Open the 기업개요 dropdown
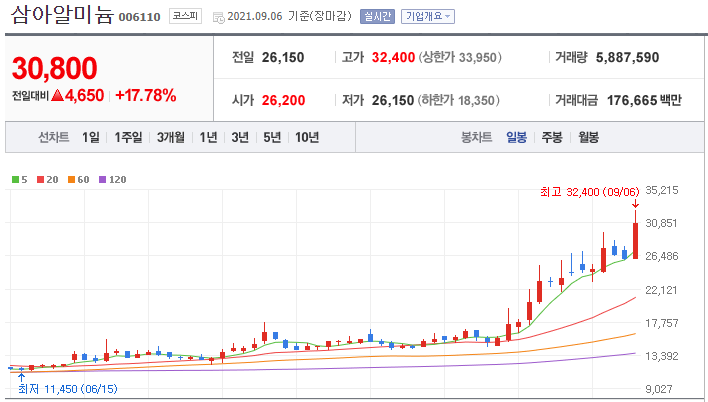Viewport: 708px width, 402px height. pos(428,17)
